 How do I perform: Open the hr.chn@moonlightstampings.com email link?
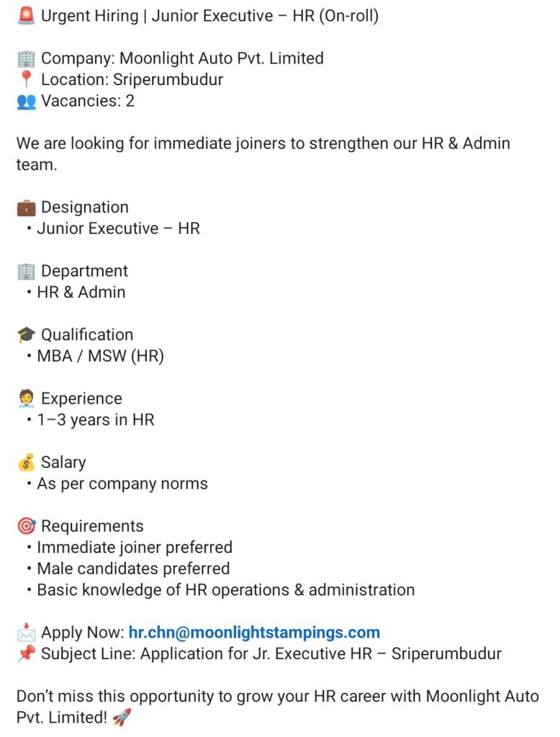[x=254, y=633]
